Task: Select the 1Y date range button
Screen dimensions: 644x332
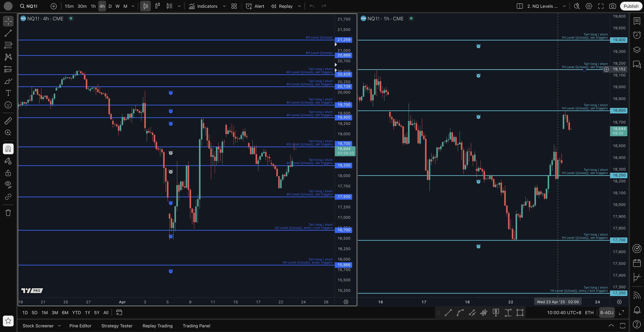Action: [87, 313]
